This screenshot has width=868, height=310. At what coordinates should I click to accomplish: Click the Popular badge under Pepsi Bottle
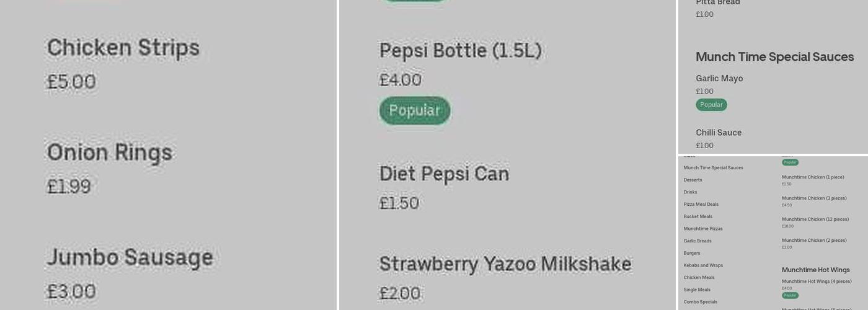point(415,110)
